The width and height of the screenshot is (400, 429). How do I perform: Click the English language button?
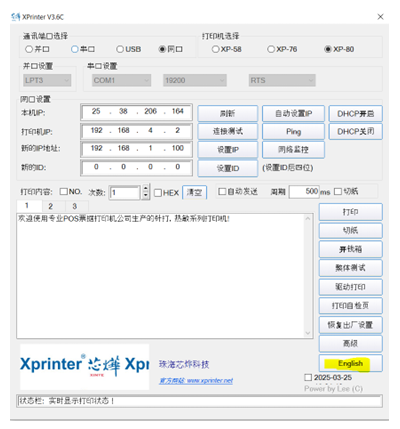click(x=350, y=363)
